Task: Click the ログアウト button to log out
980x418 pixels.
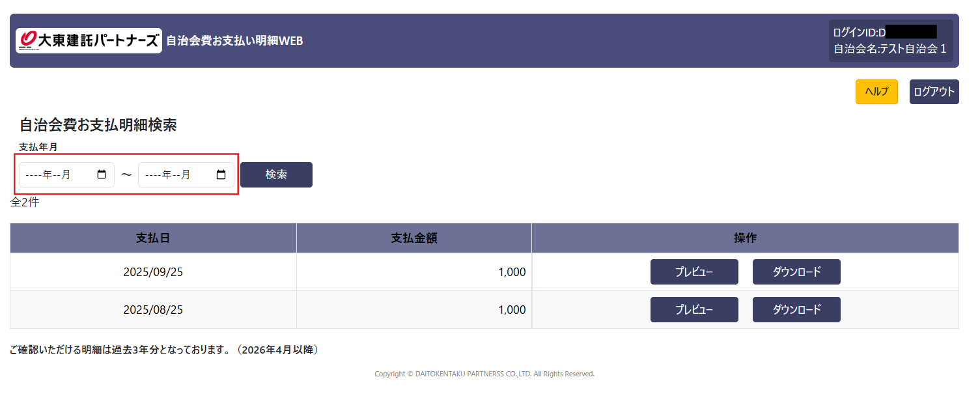Action: click(x=934, y=92)
